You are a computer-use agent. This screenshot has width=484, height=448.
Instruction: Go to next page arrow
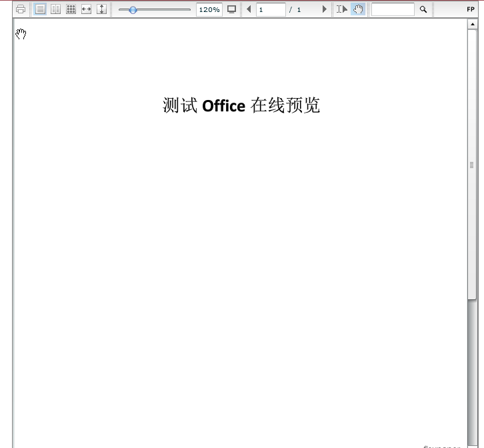[x=324, y=9]
